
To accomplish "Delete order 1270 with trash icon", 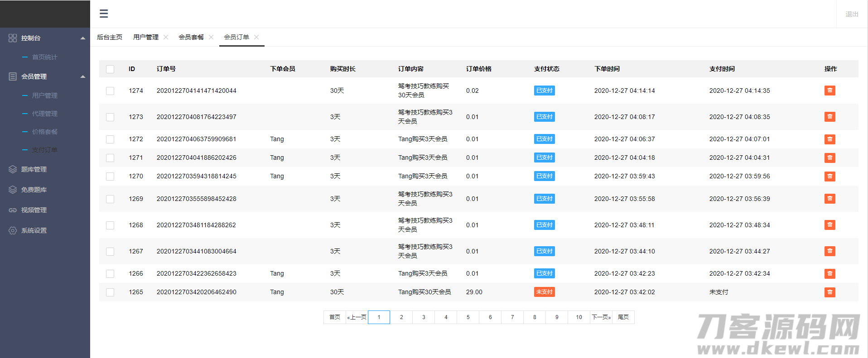I will (830, 177).
